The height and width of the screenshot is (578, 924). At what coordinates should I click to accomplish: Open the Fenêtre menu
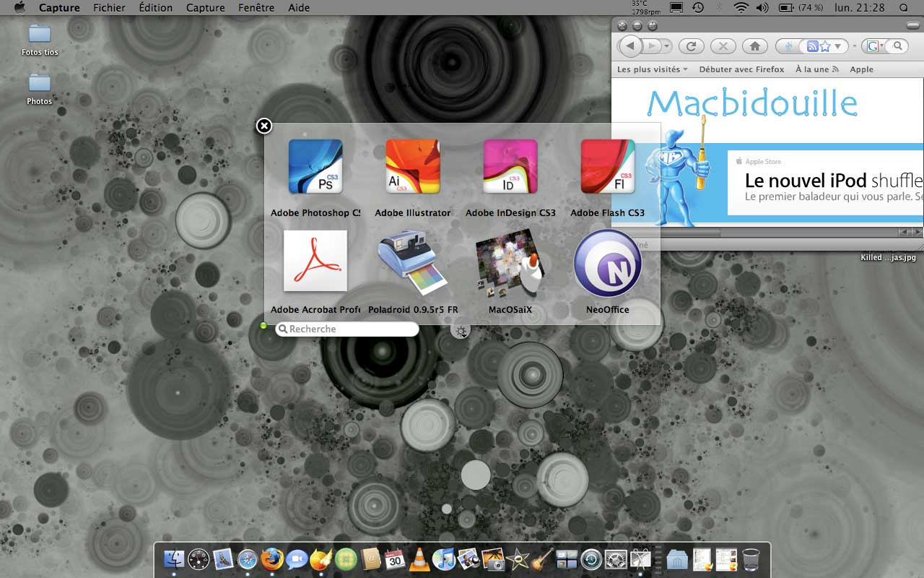(256, 8)
